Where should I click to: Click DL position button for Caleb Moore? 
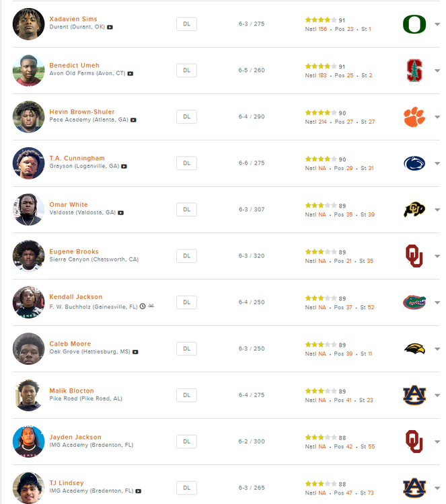(186, 349)
